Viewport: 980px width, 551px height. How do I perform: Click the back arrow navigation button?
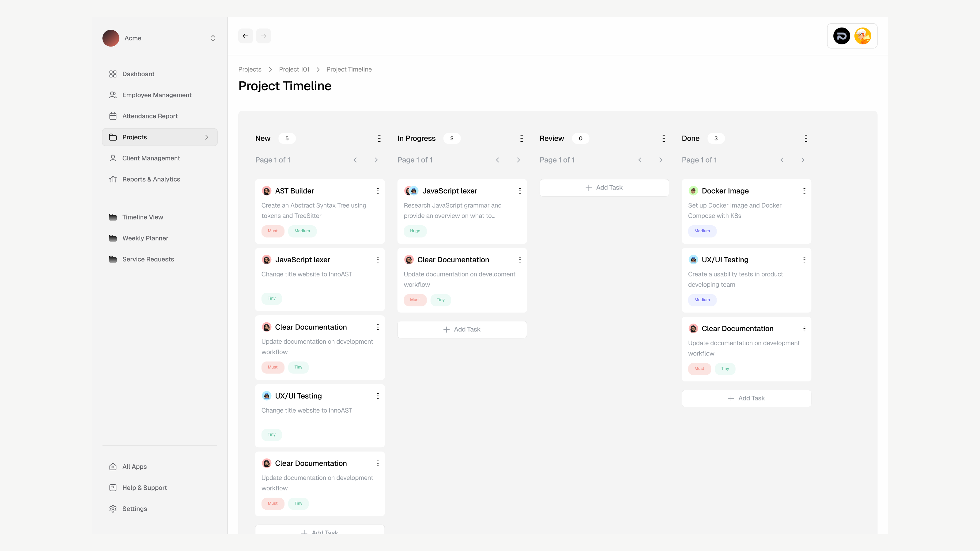(x=245, y=36)
